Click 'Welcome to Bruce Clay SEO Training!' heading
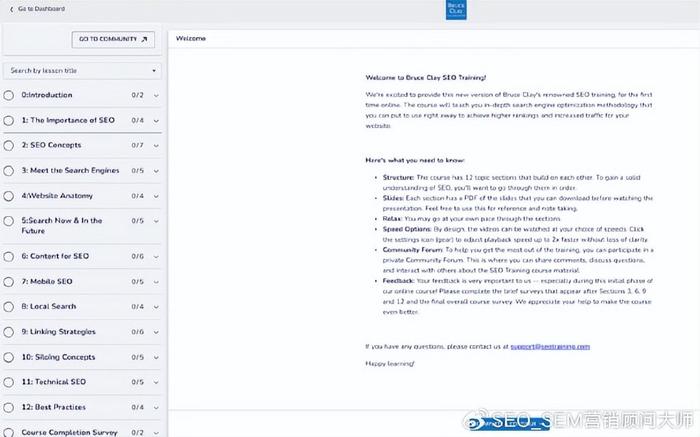The height and width of the screenshot is (437, 700). click(x=425, y=78)
